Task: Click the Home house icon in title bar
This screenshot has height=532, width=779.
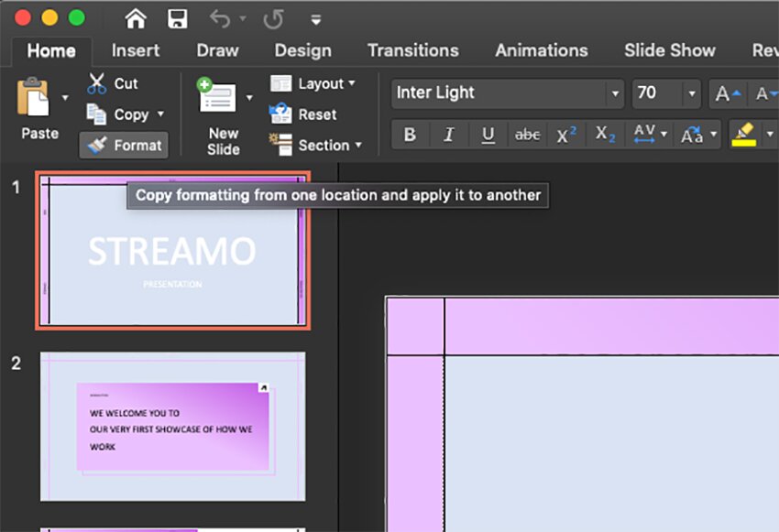Action: coord(136,18)
